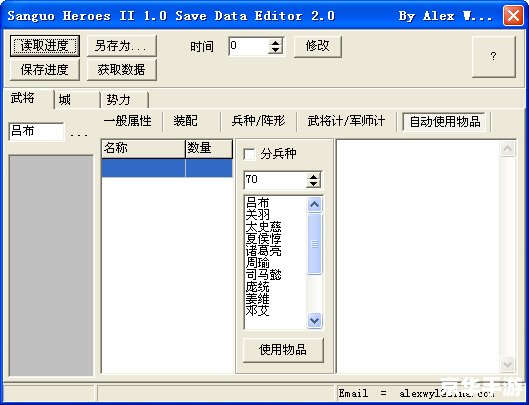Image resolution: width=529 pixels, height=405 pixels.
Task: Open the 一般属性 sub-tab
Action: pos(128,121)
